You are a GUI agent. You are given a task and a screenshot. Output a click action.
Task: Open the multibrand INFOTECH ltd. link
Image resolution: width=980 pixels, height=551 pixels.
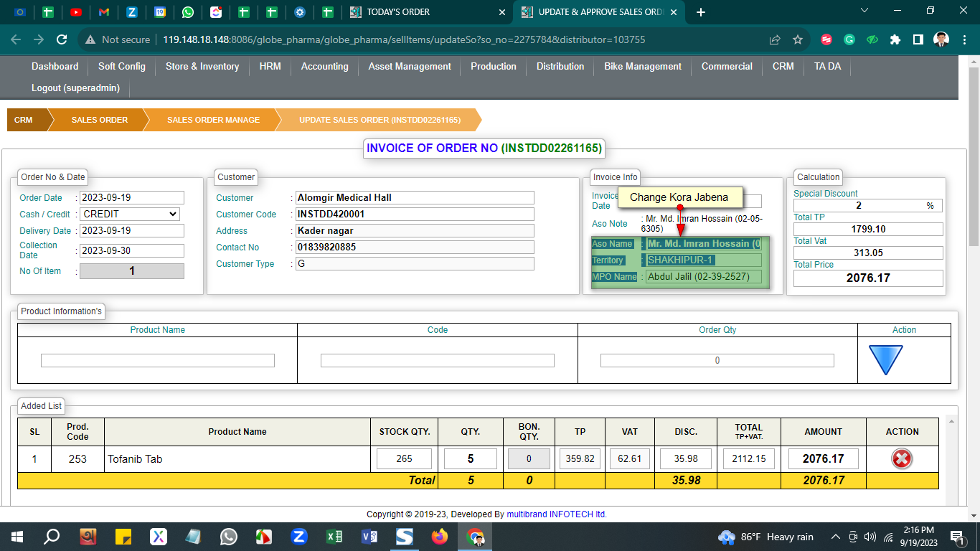tap(557, 514)
